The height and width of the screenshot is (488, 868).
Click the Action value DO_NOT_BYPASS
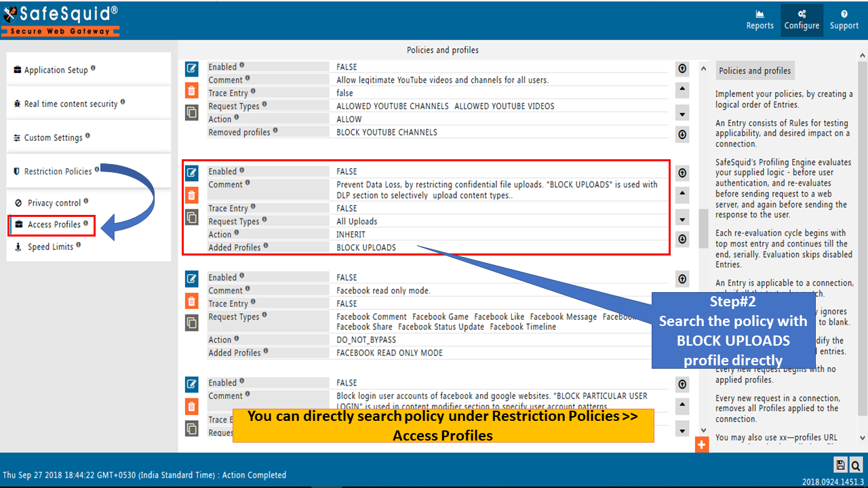point(366,340)
